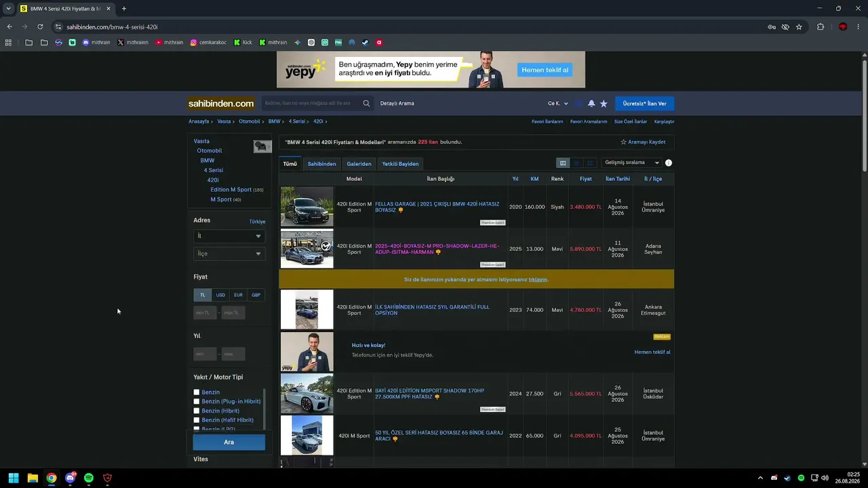Click the Ara search button
This screenshot has height=488, width=868.
tap(229, 443)
